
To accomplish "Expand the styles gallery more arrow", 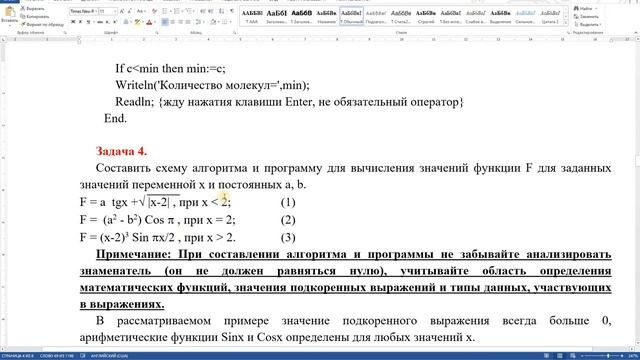I will (x=566, y=23).
